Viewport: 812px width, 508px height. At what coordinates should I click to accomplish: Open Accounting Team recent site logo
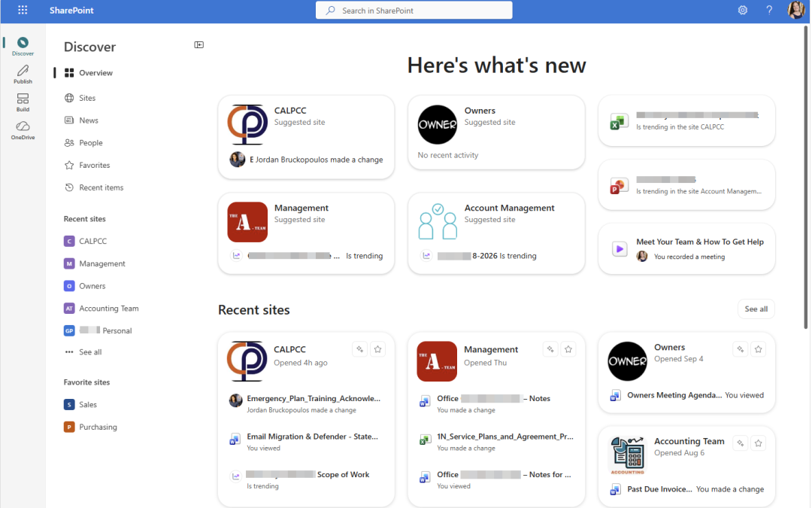point(627,455)
